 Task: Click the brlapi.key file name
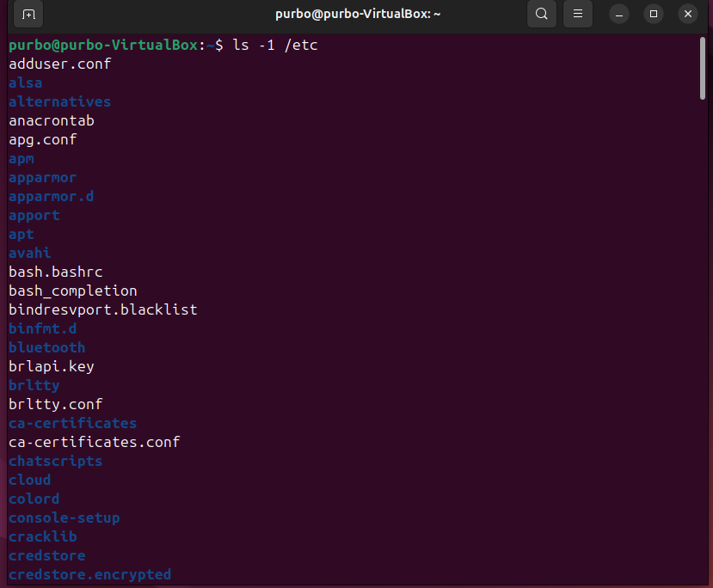pos(52,367)
